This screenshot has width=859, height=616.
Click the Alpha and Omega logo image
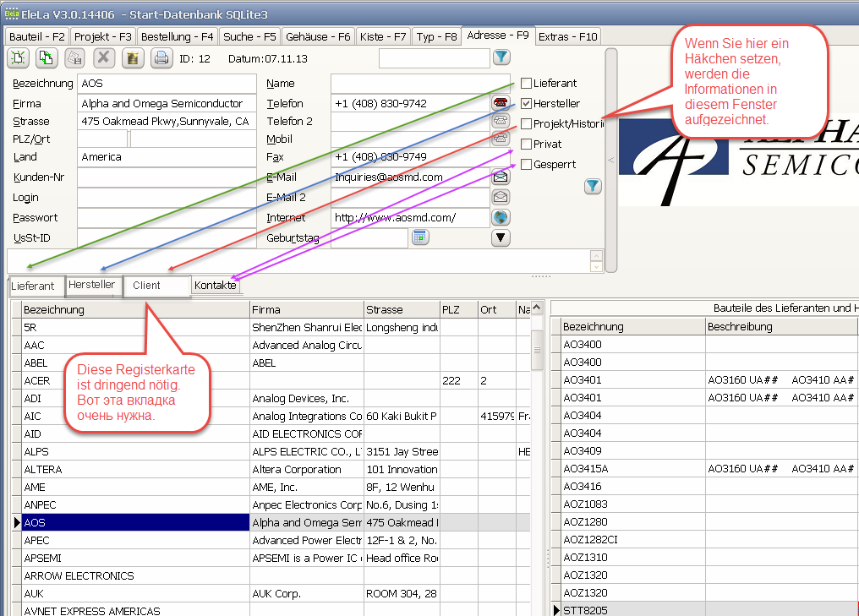738,162
